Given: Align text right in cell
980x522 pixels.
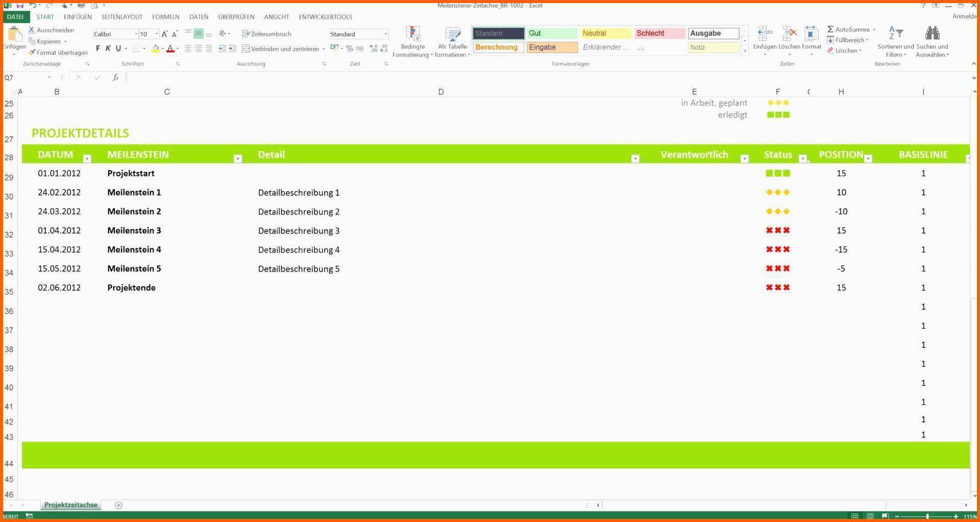Looking at the screenshot, I should (209, 48).
